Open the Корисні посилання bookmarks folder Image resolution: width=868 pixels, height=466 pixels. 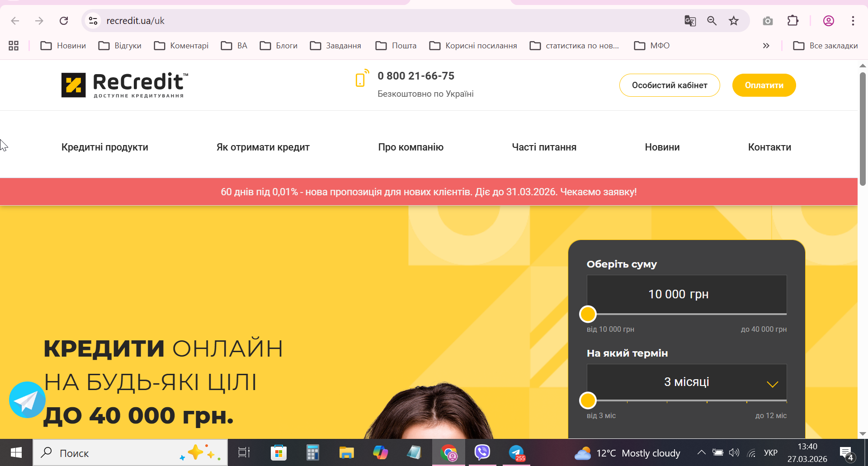click(x=473, y=46)
